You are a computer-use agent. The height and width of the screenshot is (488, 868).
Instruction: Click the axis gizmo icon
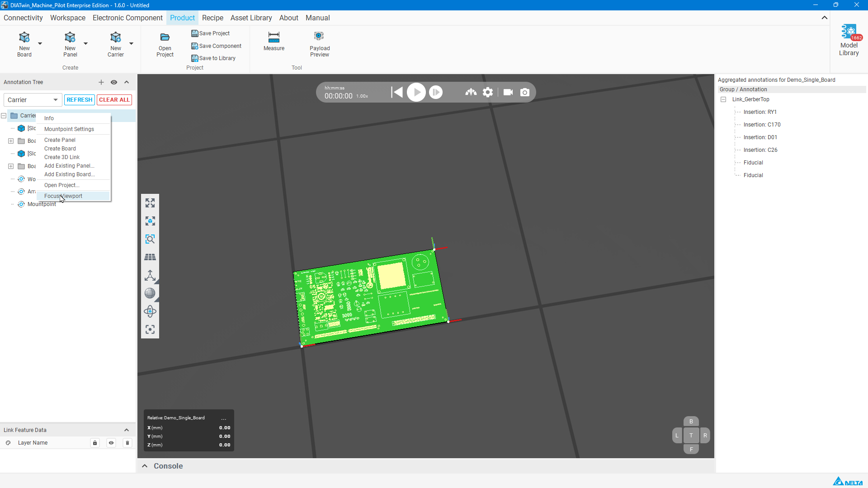point(150,275)
